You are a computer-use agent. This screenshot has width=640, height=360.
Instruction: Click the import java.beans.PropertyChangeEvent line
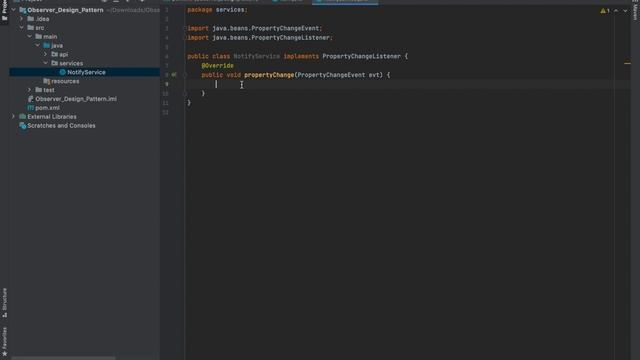(x=255, y=28)
